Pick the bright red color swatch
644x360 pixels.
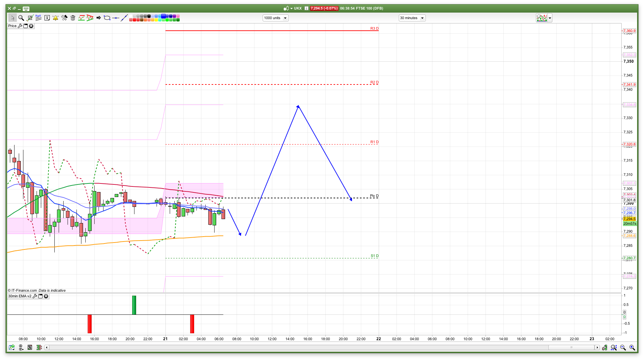(134, 20)
